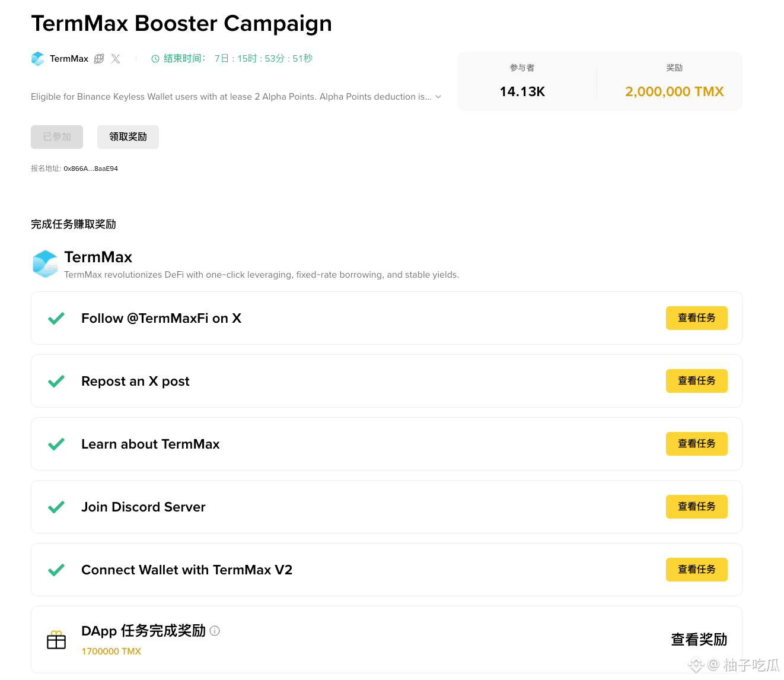Click the 结束时间 label

coord(184,59)
